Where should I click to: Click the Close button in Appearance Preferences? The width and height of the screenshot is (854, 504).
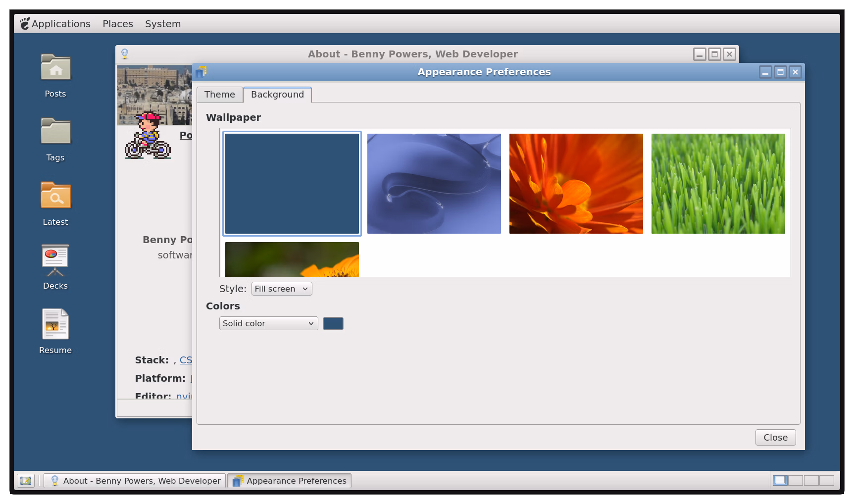[775, 437]
